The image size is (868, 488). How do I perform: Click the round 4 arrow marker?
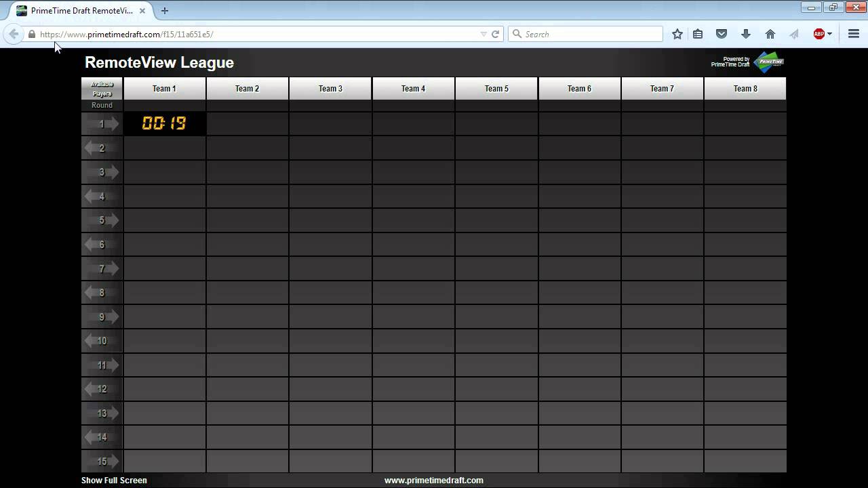(102, 197)
